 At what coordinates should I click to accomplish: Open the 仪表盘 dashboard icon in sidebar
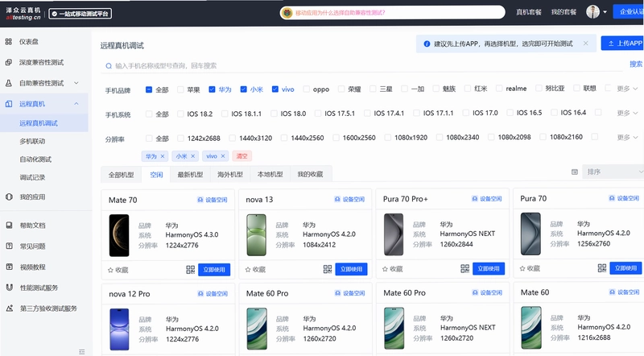8,42
